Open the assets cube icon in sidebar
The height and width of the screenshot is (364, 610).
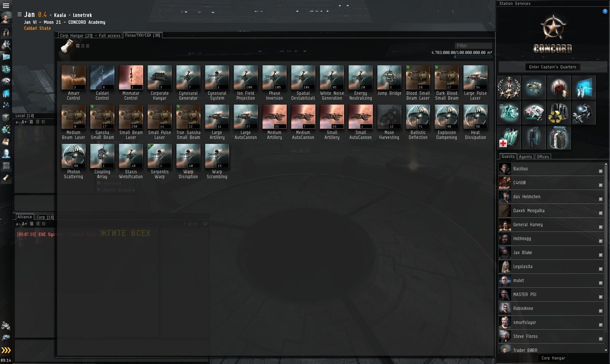pyautogui.click(x=6, y=117)
